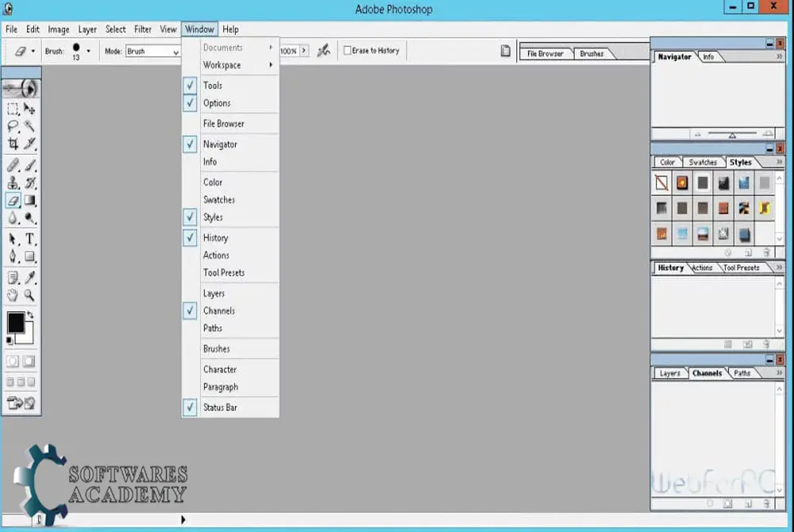Switch to the Swatches tab
Screen dimensions: 794x532
[703, 163]
